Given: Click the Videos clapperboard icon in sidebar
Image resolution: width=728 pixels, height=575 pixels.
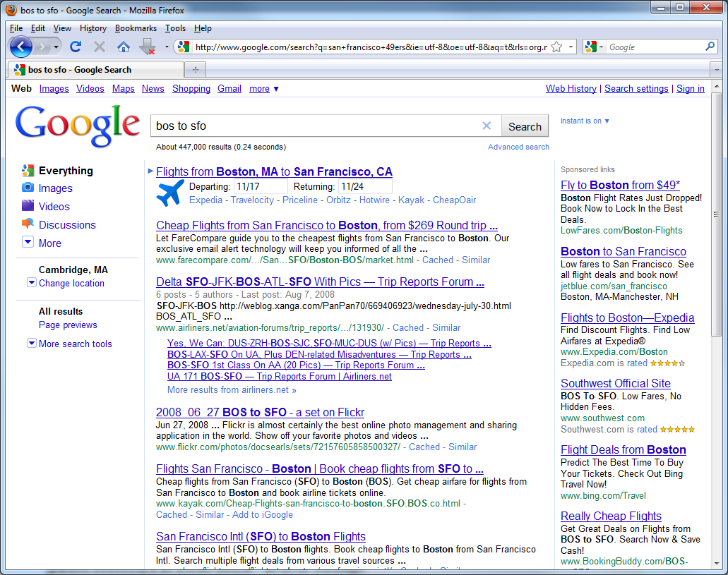Looking at the screenshot, I should point(28,205).
